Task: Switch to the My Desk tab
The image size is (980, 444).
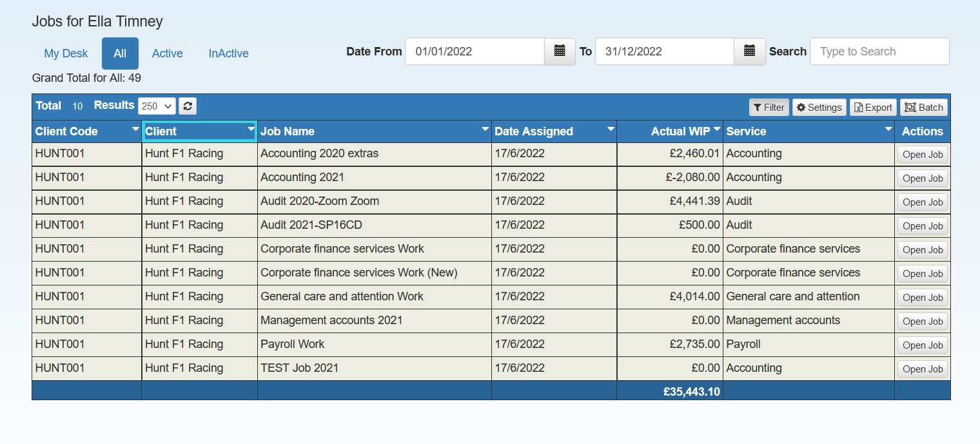Action: (x=66, y=53)
